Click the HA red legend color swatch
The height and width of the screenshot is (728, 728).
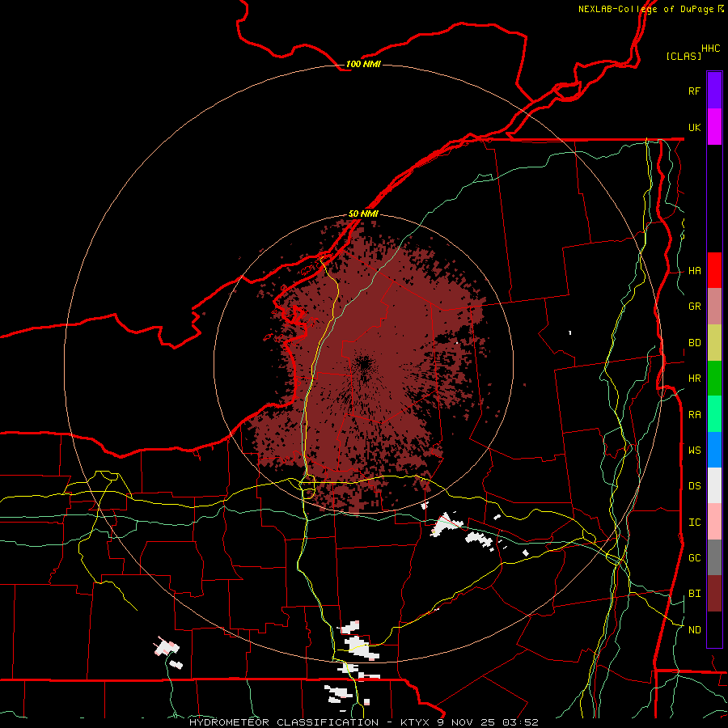[x=714, y=270]
